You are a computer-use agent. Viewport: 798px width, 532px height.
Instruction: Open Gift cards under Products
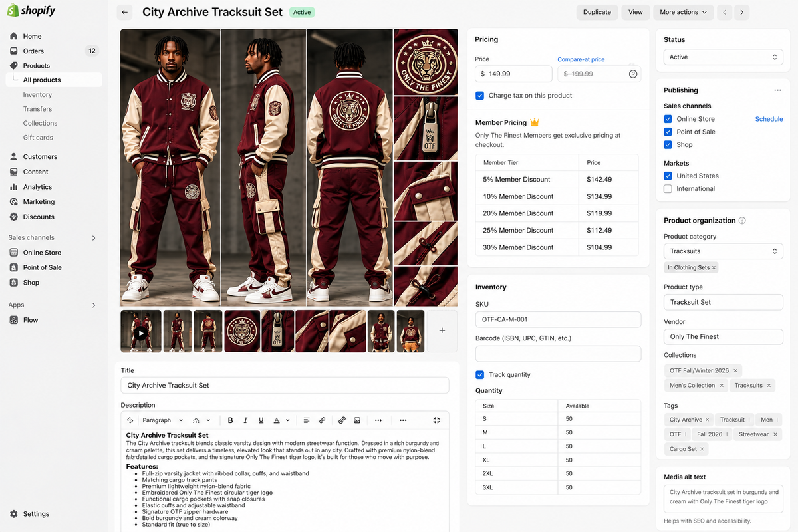tap(38, 138)
